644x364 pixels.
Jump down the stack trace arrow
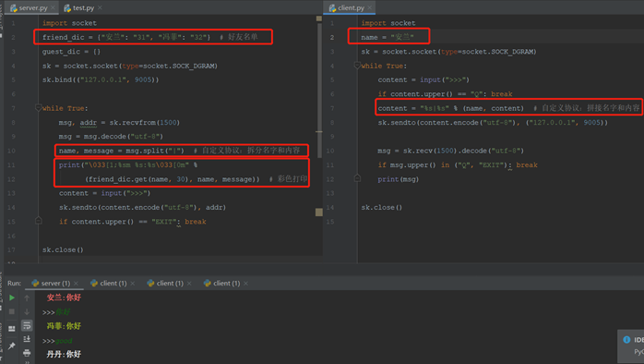tap(27, 311)
